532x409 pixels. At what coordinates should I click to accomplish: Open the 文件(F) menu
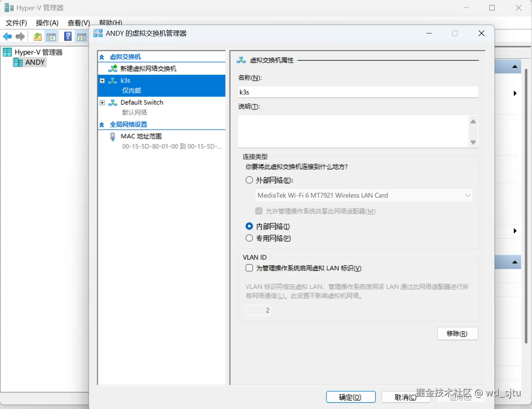16,23
